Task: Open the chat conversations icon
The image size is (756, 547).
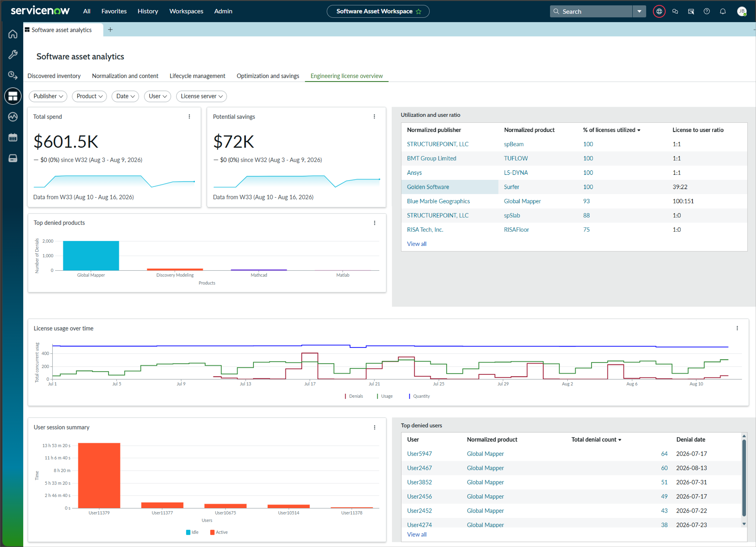Action: point(675,11)
